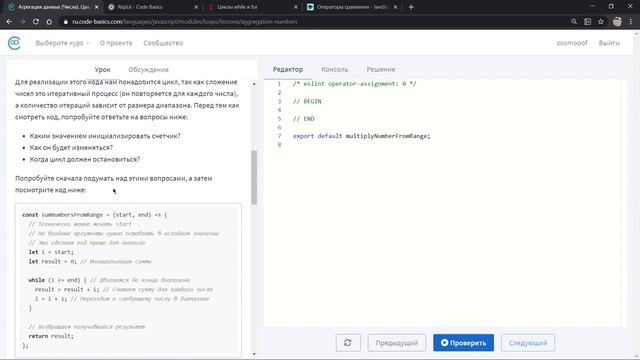Open the cosmooof profile link
This screenshot has width=640, height=360.
pos(572,43)
